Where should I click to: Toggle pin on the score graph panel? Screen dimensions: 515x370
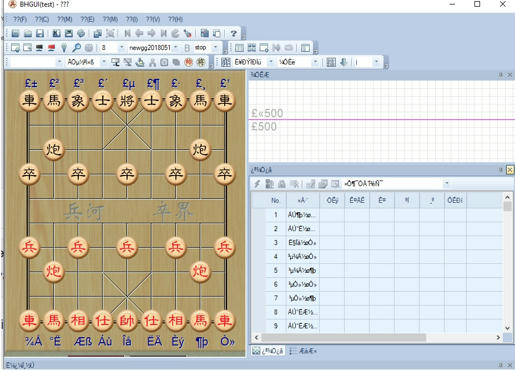coord(500,75)
